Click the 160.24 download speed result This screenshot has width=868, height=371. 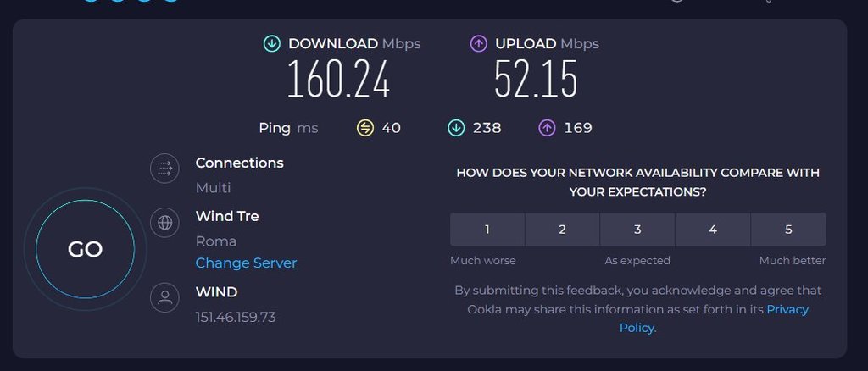(338, 80)
